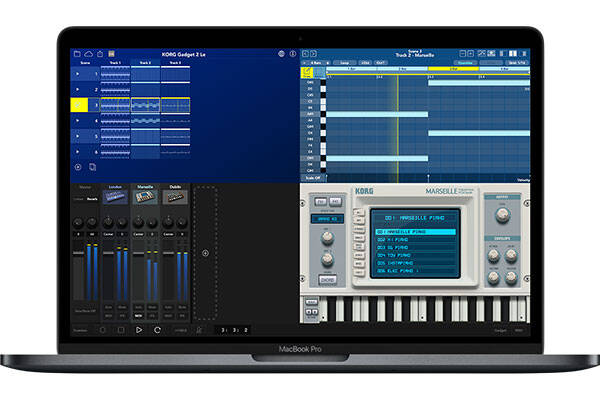This screenshot has width=600, height=400.
Task: Adjust the London channel volume fader
Action: (108, 253)
